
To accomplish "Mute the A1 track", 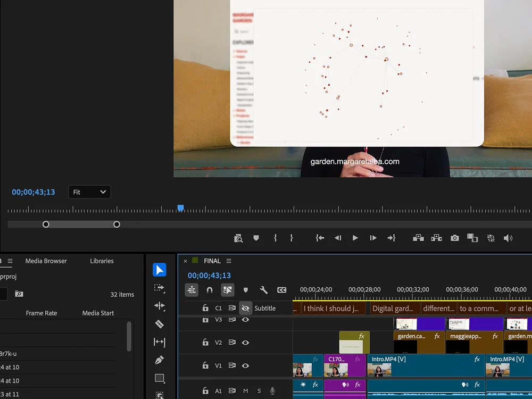I will (246, 391).
